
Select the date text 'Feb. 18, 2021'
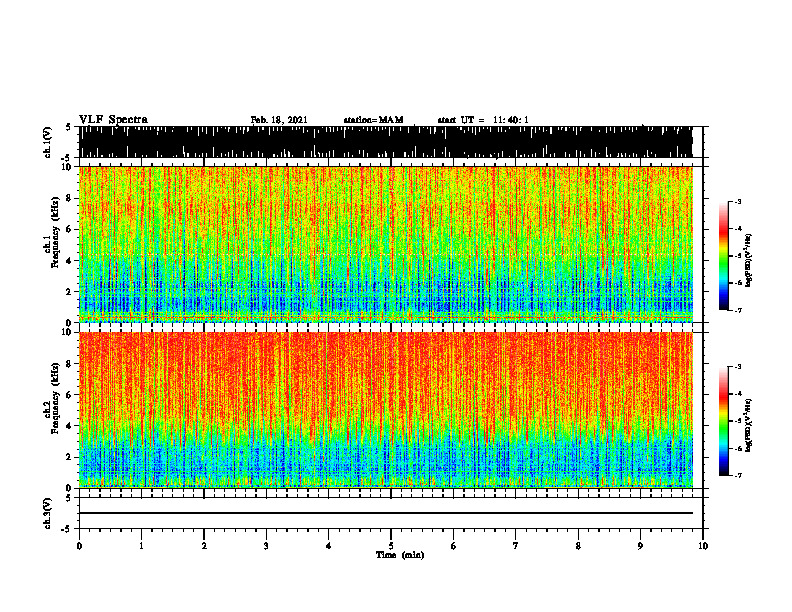[279, 120]
